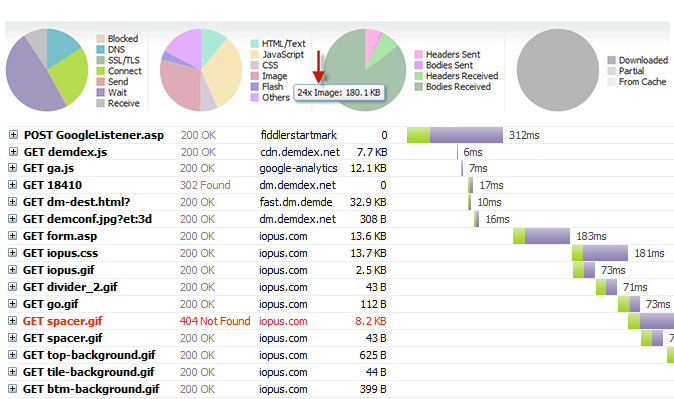
Task: Click the Send legend swatch
Action: 101,82
